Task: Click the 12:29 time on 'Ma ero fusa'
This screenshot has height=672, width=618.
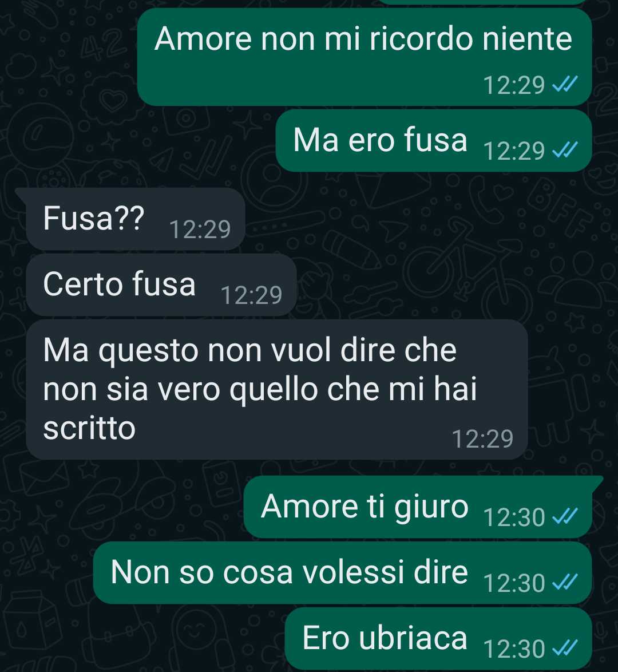Action: tap(514, 151)
